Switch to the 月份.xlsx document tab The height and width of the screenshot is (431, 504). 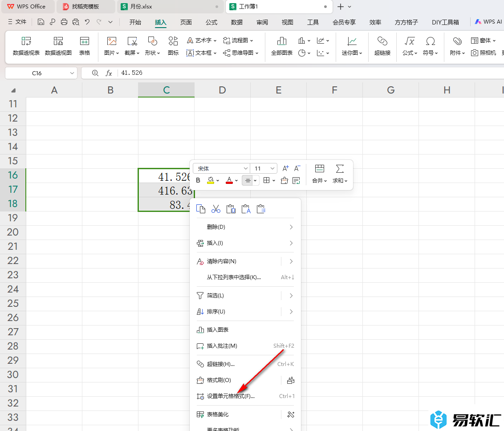(170, 7)
